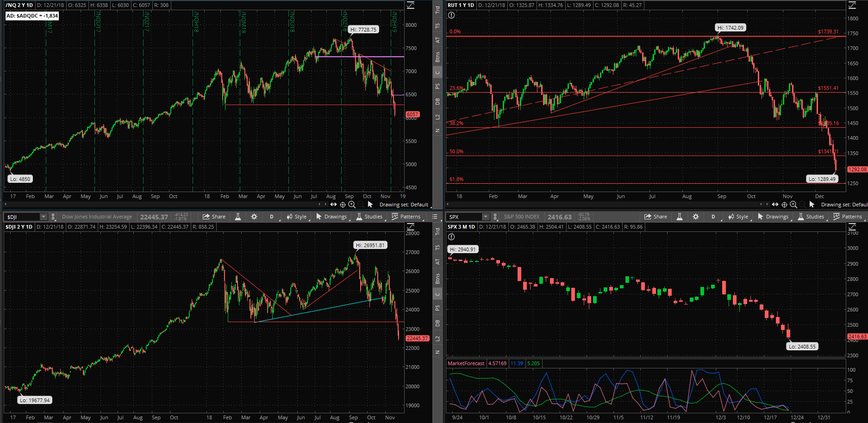Open the Patterns menu in the $DJI toolbar
868x423 pixels.
pos(406,217)
